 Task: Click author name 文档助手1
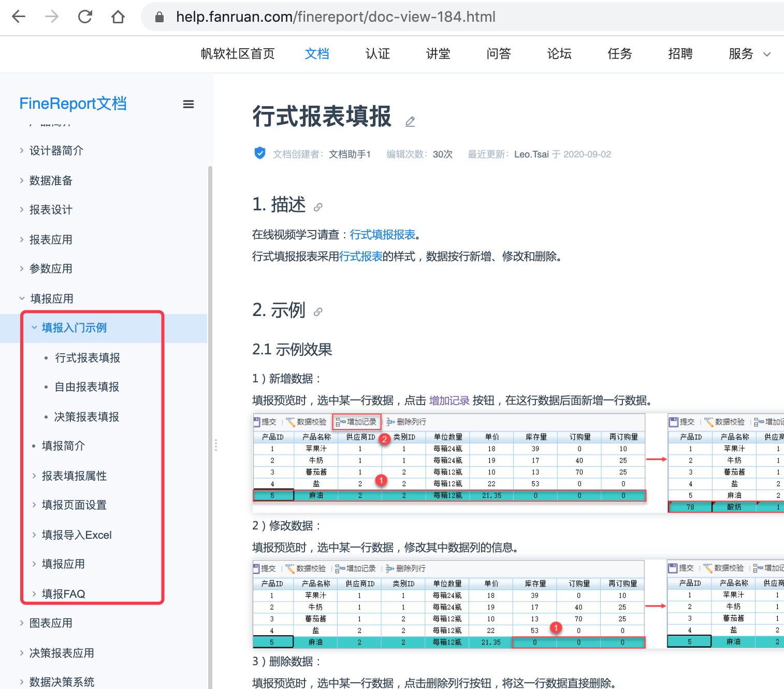(x=350, y=154)
